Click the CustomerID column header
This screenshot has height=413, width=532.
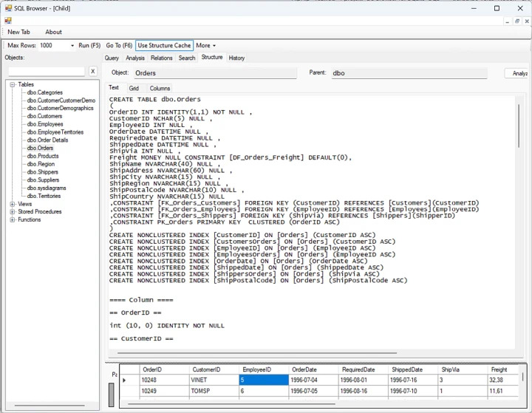214,369
